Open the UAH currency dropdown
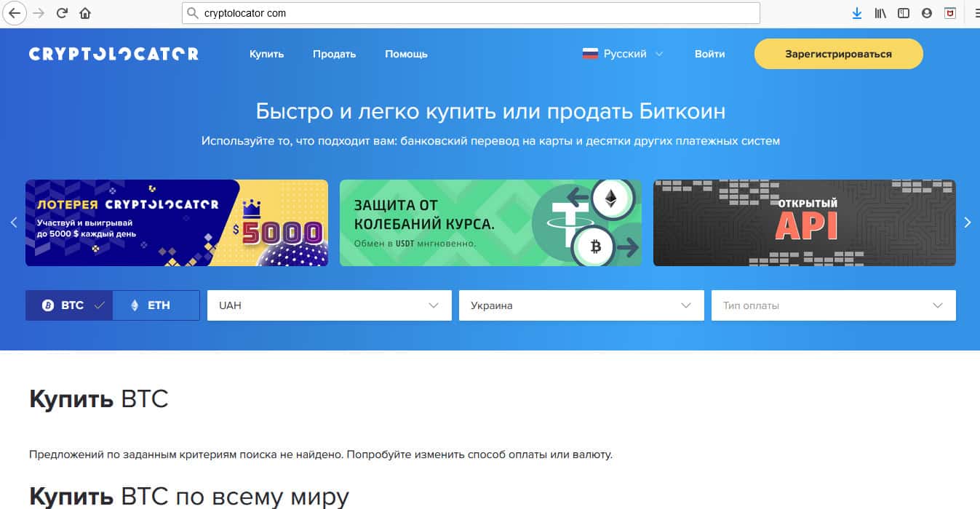980x509 pixels. [x=329, y=305]
